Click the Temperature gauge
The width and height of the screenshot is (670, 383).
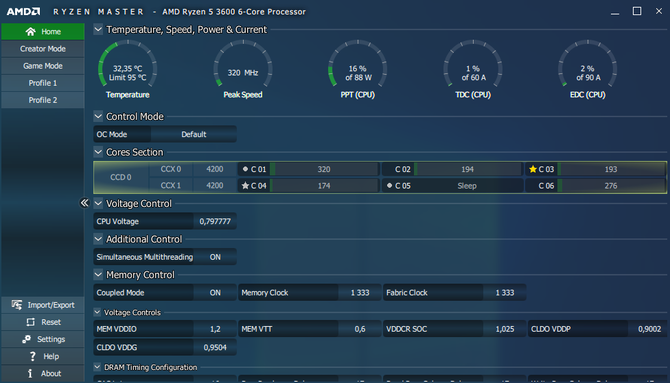128,64
